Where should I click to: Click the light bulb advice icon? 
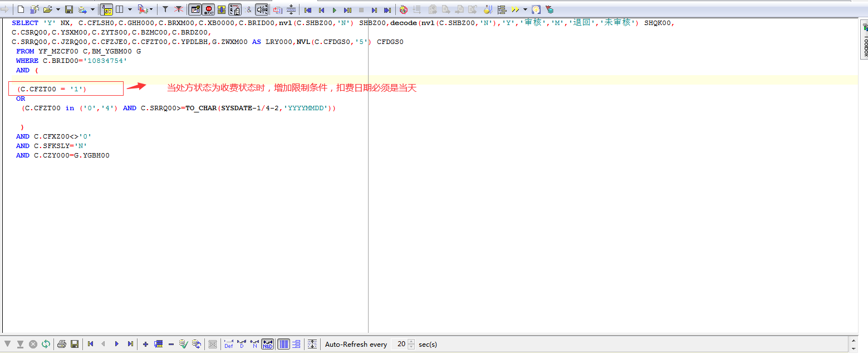pyautogui.click(x=536, y=9)
